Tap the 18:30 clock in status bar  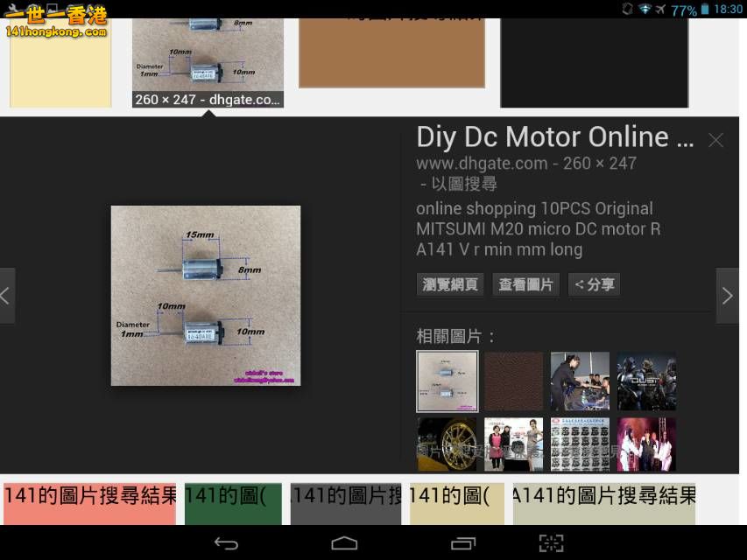pyautogui.click(x=728, y=9)
